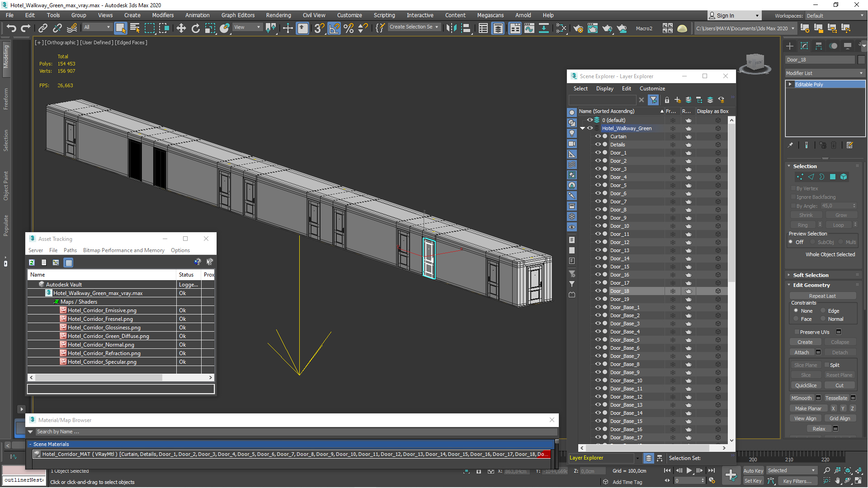
Task: Open the Modify panel tab icon
Action: point(804,46)
